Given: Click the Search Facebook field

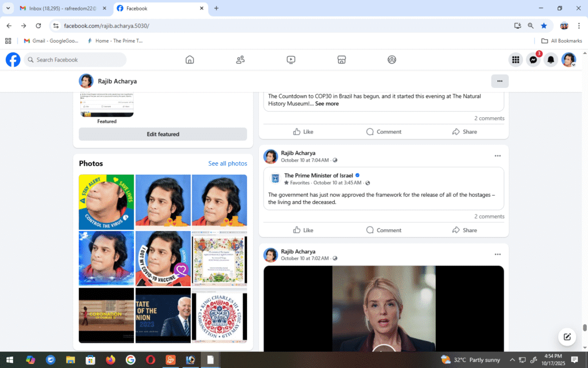Looking at the screenshot, I should (x=75, y=60).
